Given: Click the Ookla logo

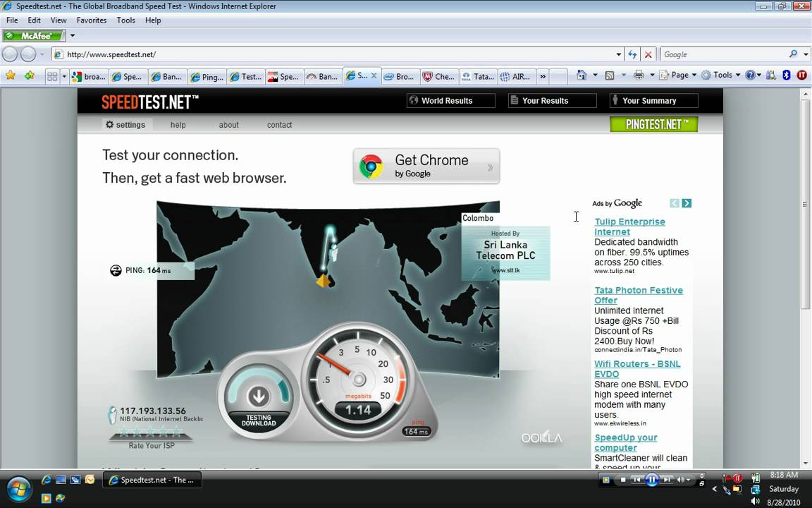Looking at the screenshot, I should pyautogui.click(x=541, y=438).
